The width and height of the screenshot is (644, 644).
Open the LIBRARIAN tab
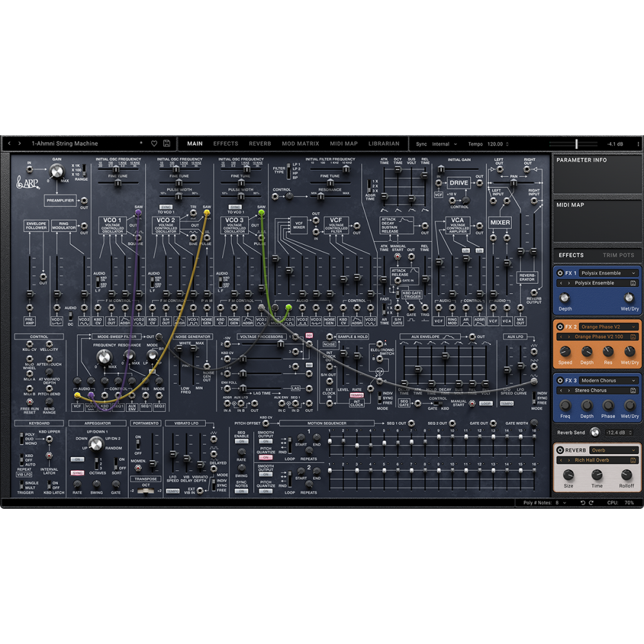tap(384, 144)
